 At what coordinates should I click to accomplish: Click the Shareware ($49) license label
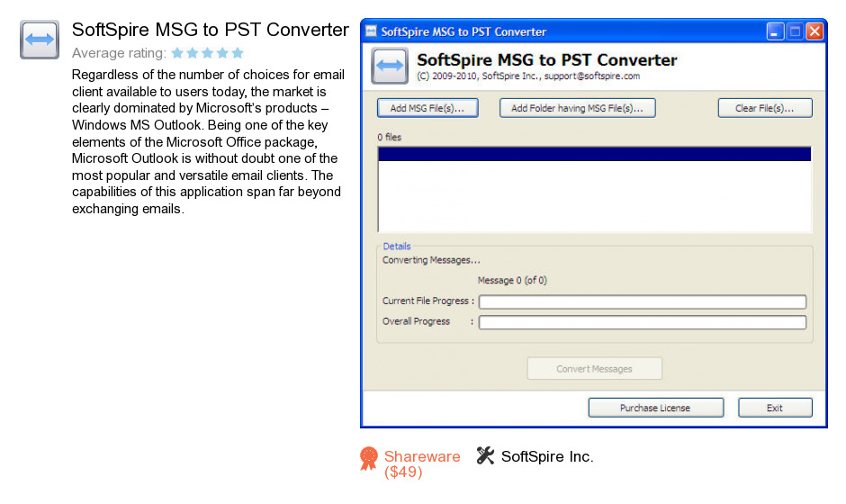(422, 464)
